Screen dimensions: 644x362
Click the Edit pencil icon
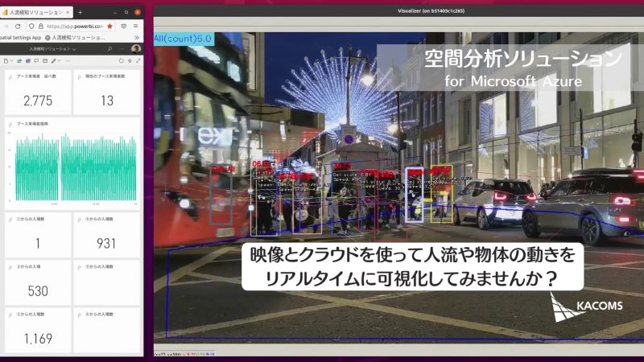tap(53, 61)
